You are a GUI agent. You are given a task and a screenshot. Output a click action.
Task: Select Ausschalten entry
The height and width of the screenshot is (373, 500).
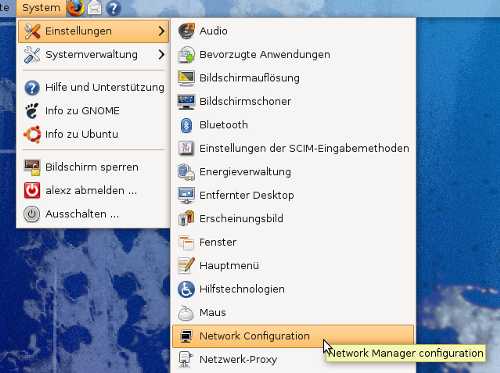(x=93, y=214)
